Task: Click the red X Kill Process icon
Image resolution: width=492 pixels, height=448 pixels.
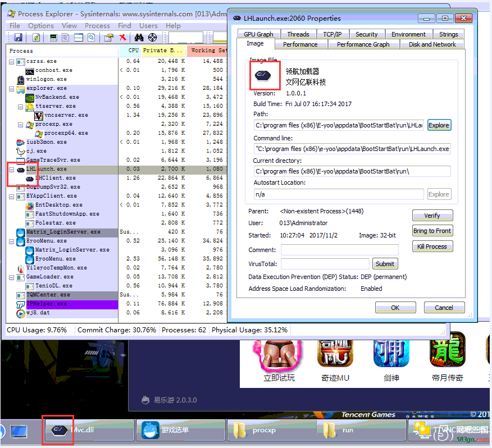Action: (122, 38)
